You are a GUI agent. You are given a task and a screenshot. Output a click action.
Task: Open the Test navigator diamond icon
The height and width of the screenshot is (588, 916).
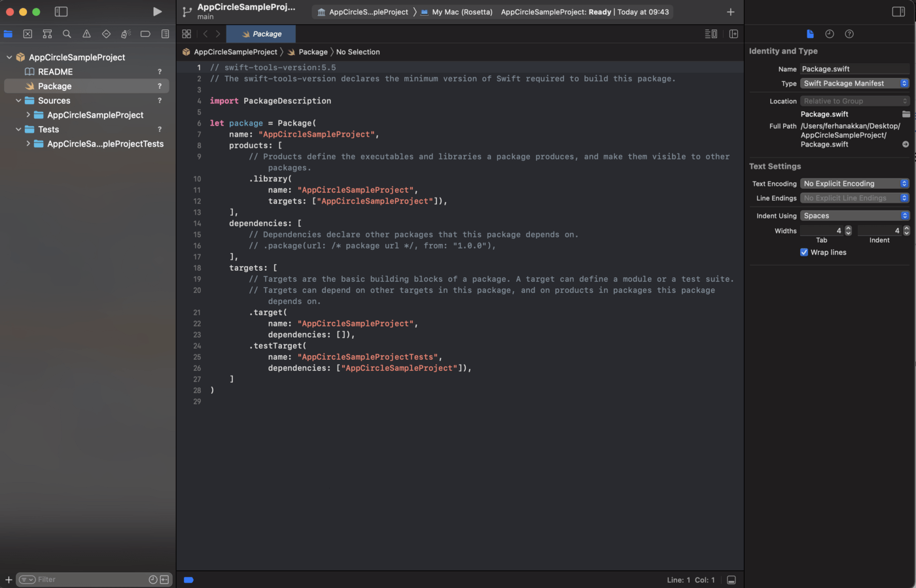click(x=106, y=34)
